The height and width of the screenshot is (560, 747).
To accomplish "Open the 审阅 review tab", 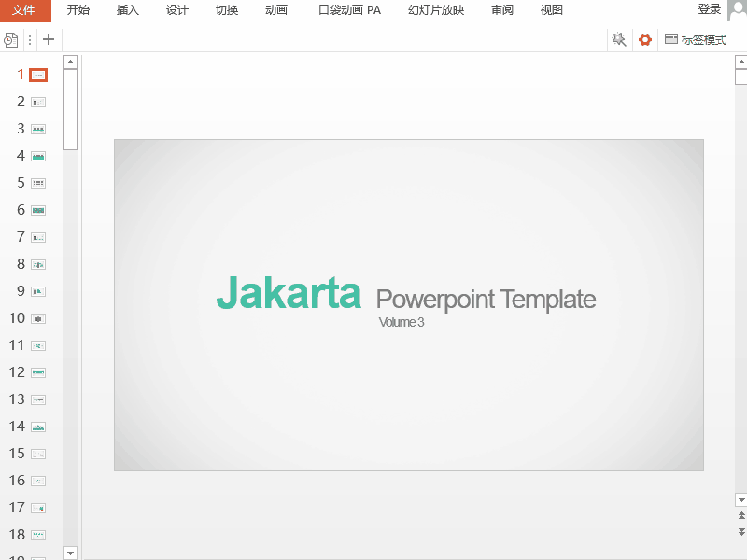I will coord(502,10).
